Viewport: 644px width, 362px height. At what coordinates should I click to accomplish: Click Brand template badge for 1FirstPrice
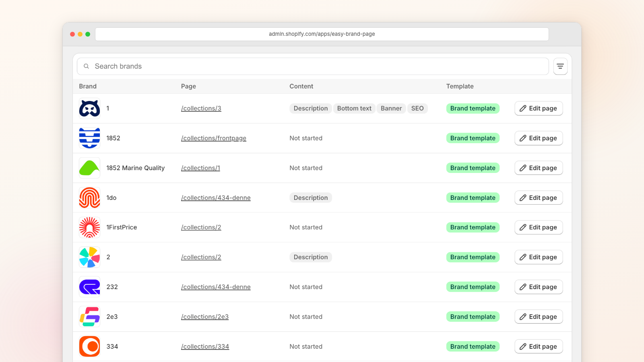point(473,227)
